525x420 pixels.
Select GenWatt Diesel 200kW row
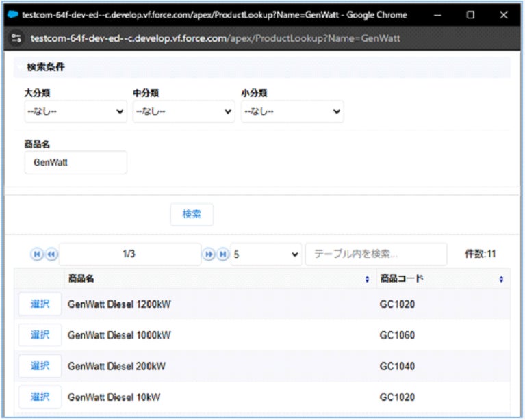coord(40,366)
